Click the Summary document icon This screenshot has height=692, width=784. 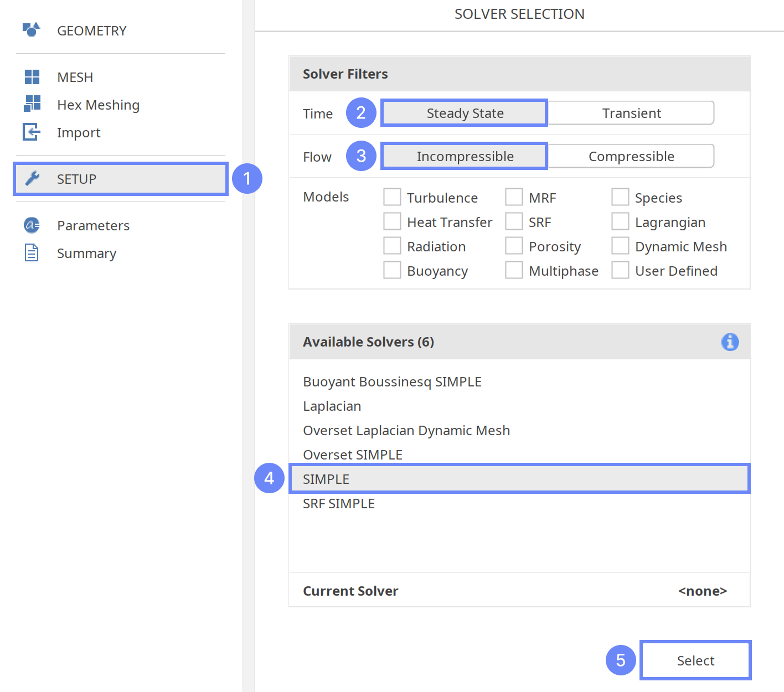tap(32, 253)
